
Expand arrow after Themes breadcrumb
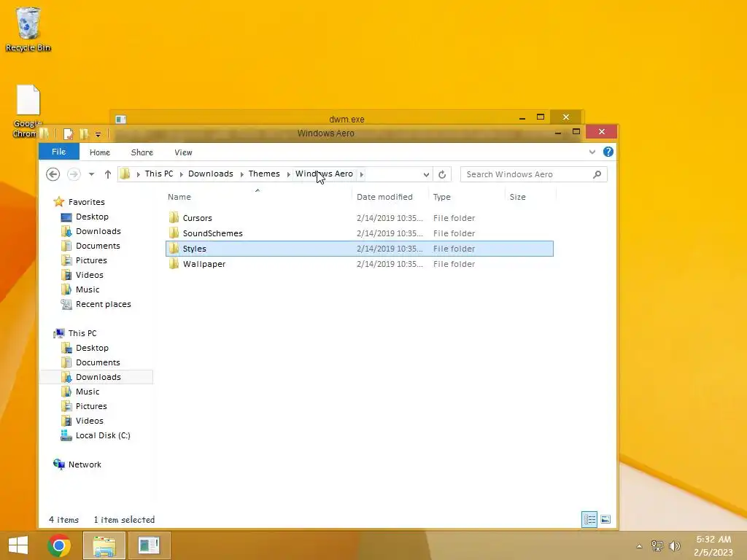pos(288,174)
